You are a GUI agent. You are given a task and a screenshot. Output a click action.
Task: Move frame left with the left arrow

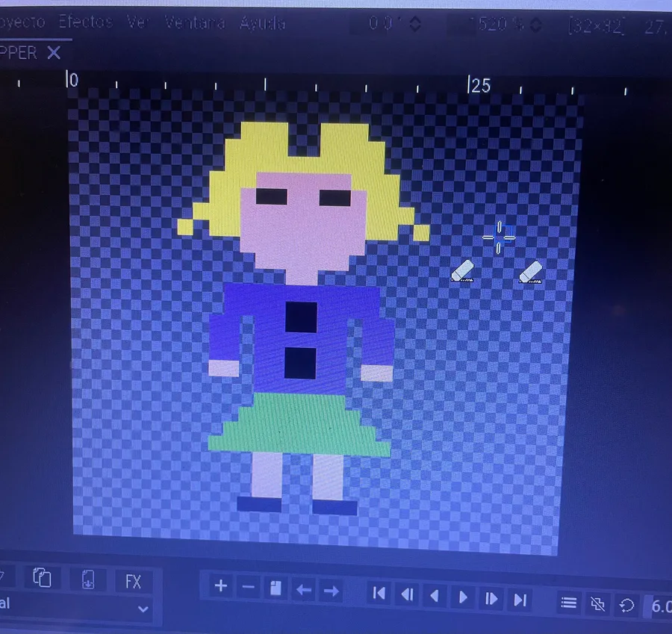(x=303, y=590)
